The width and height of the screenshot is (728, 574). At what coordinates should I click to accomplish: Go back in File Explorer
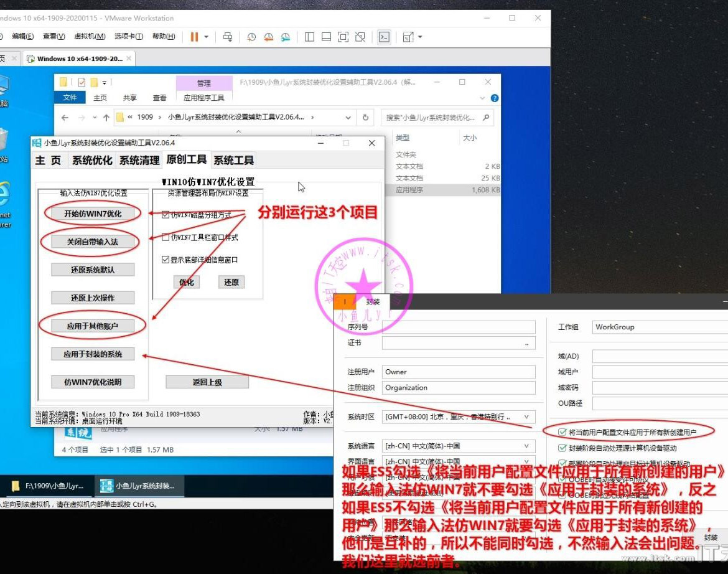click(x=65, y=118)
